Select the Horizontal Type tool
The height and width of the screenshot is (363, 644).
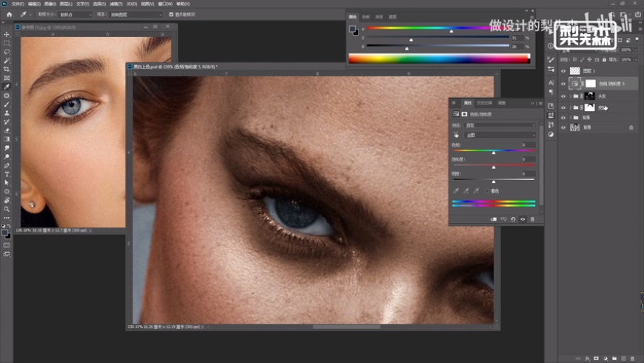click(x=7, y=174)
